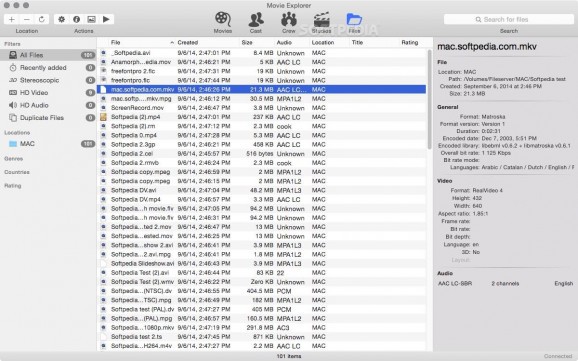Viewport: 578px width, 361px height.
Task: Show file info with the info icon
Action: (76, 19)
